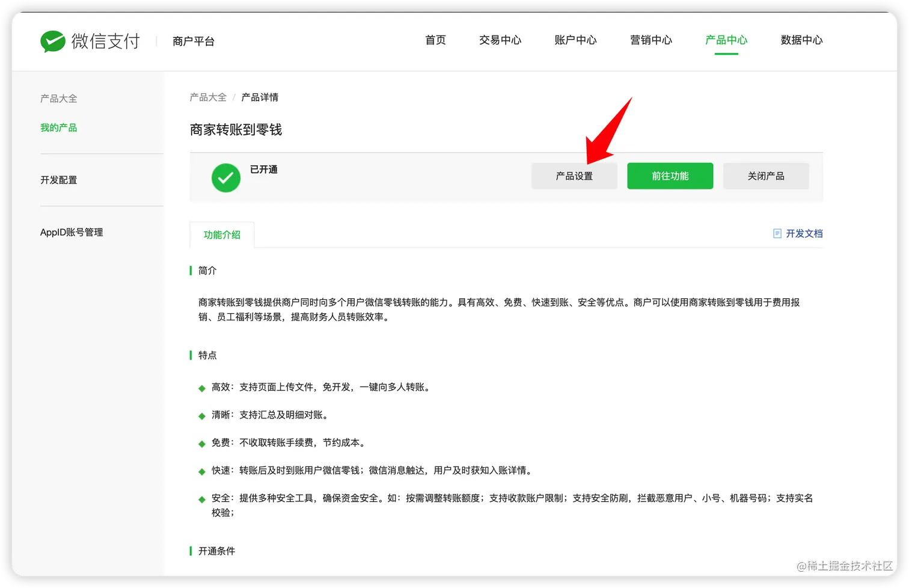Image resolution: width=909 pixels, height=588 pixels.
Task: Select 我的产品 in the sidebar
Action: click(x=59, y=127)
